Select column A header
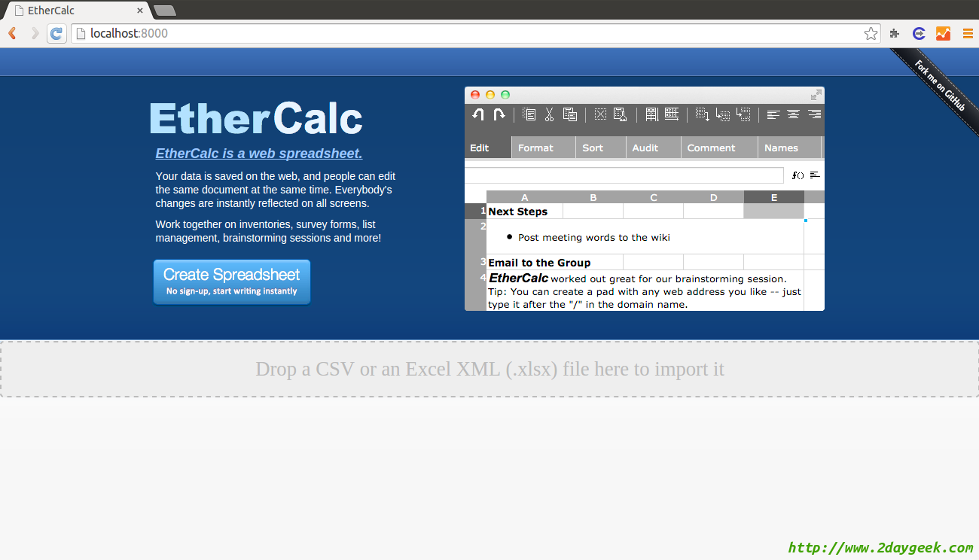Image resolution: width=979 pixels, height=560 pixels. click(525, 197)
